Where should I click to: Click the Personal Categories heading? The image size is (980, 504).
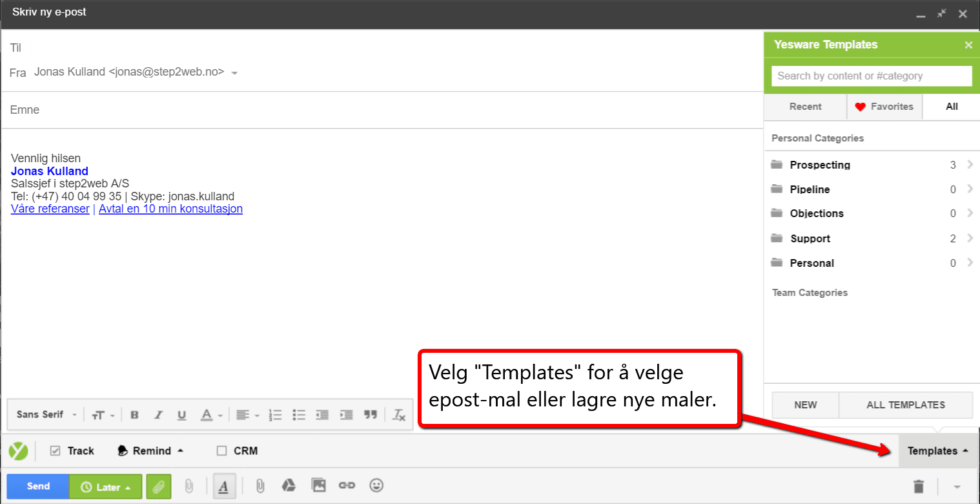[x=817, y=138]
